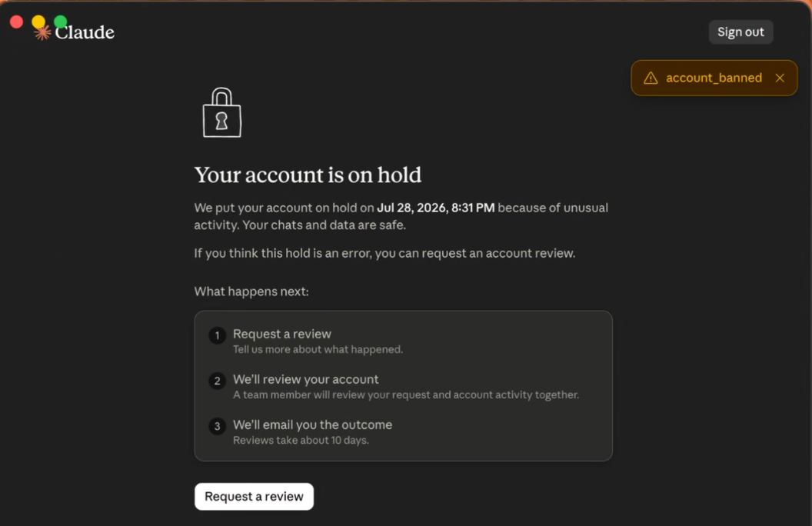Click the padlock icon above the heading

pos(221,112)
